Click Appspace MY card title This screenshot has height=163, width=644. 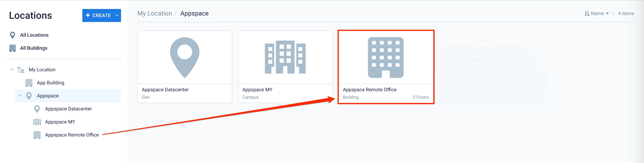coord(257,89)
